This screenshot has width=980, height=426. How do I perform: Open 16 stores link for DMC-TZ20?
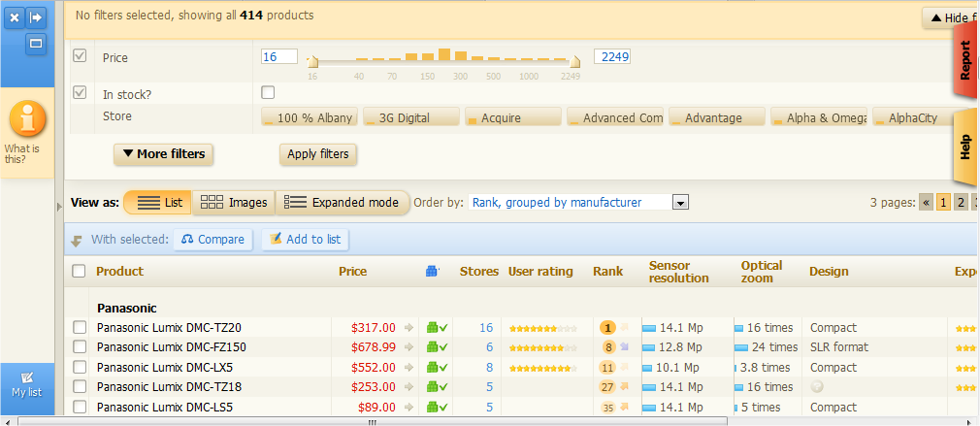point(486,327)
